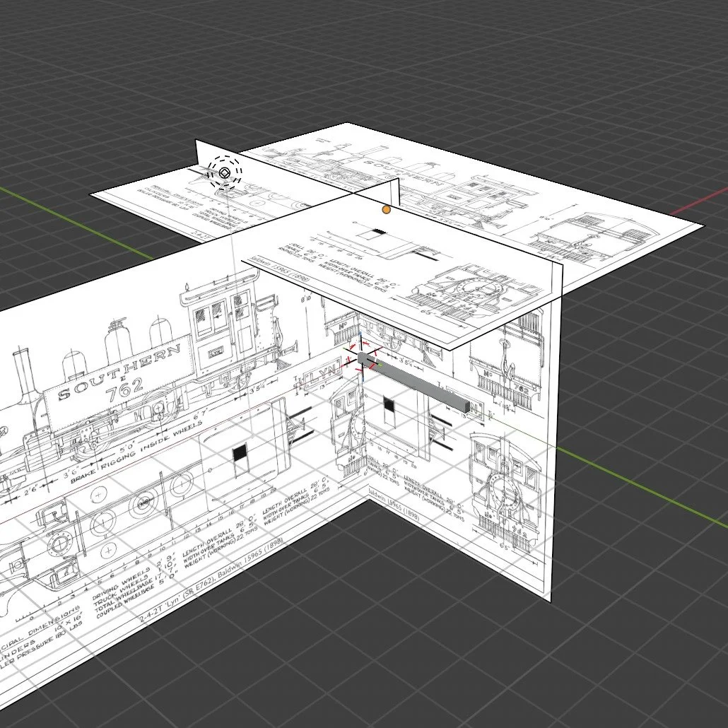Select the gray elongated box mesh
This screenshot has width=728, height=728.
point(413,384)
